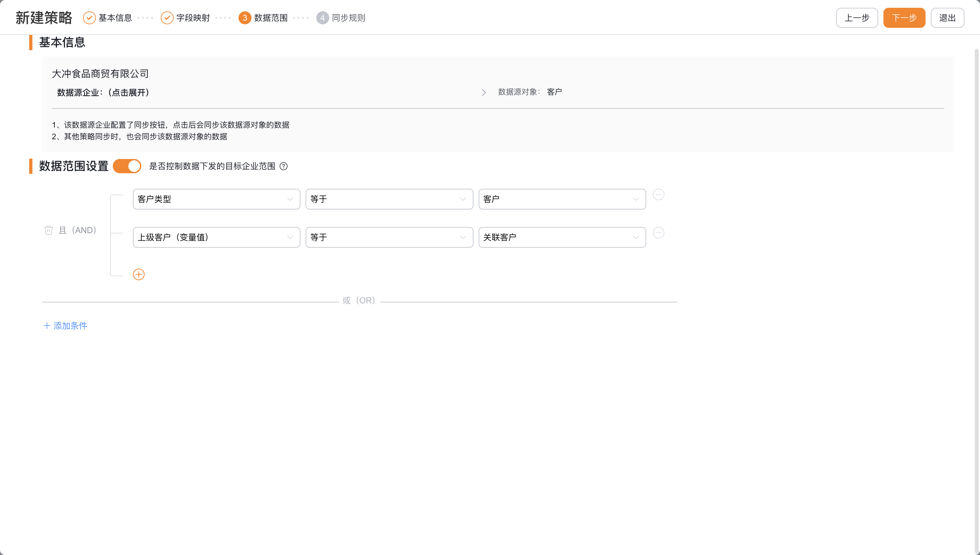Image resolution: width=980 pixels, height=555 pixels.
Task: Click 下一步 button
Action: pyautogui.click(x=904, y=18)
